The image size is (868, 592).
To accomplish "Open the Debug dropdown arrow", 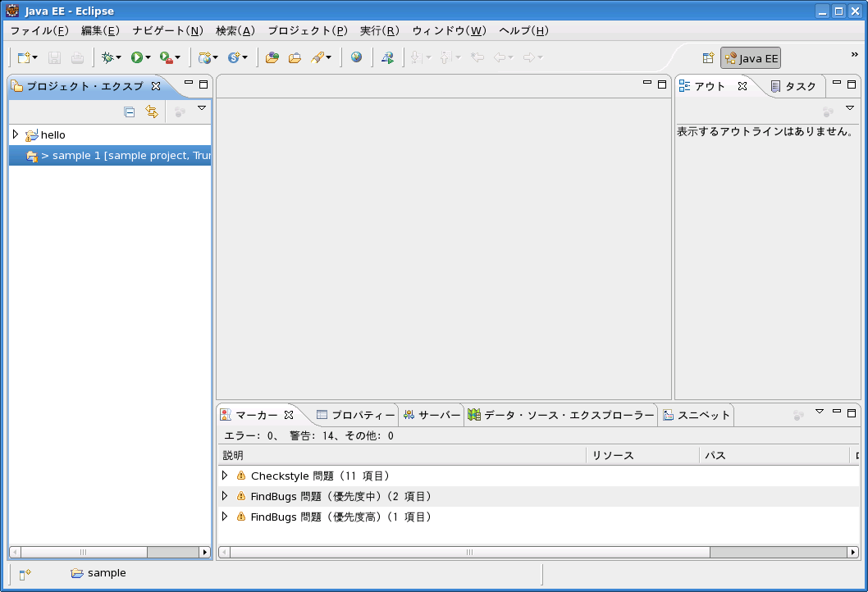I will coord(118,57).
